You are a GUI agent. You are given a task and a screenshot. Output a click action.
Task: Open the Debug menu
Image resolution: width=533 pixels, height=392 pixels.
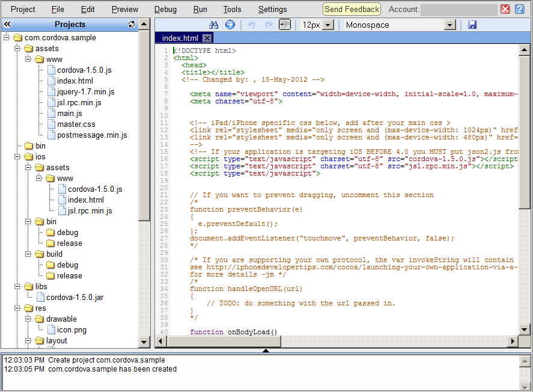pyautogui.click(x=165, y=9)
